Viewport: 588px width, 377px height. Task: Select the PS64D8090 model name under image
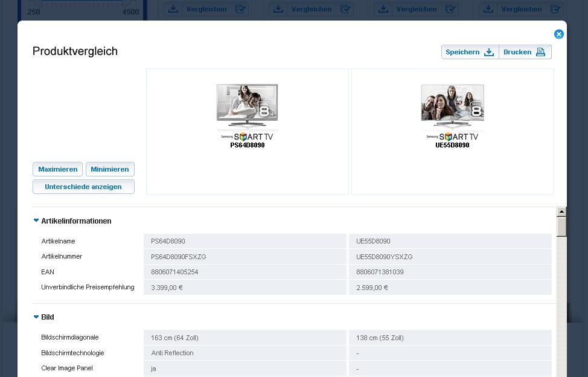tap(248, 145)
